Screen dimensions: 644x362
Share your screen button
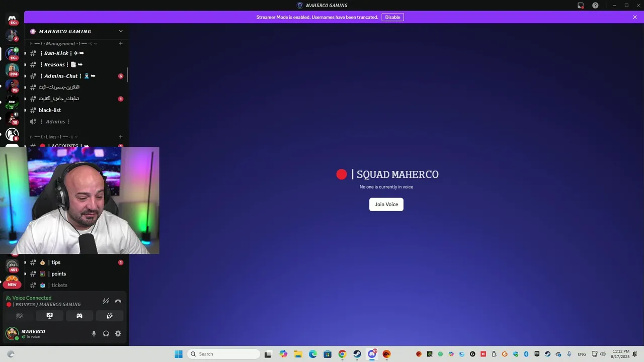pyautogui.click(x=49, y=316)
